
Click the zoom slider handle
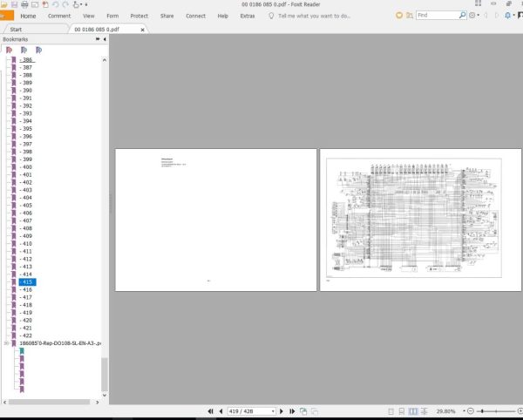coord(482,411)
